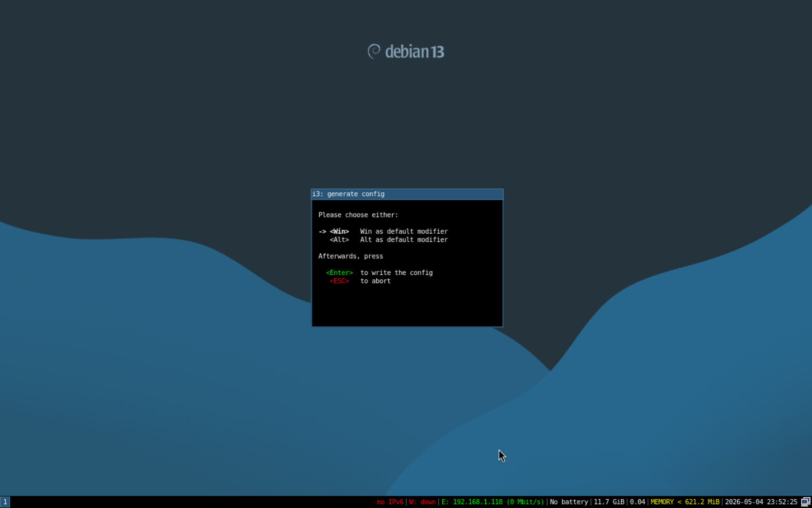Click 'Win as default modifier' text
Image resolution: width=812 pixels, height=508 pixels.
(x=404, y=232)
